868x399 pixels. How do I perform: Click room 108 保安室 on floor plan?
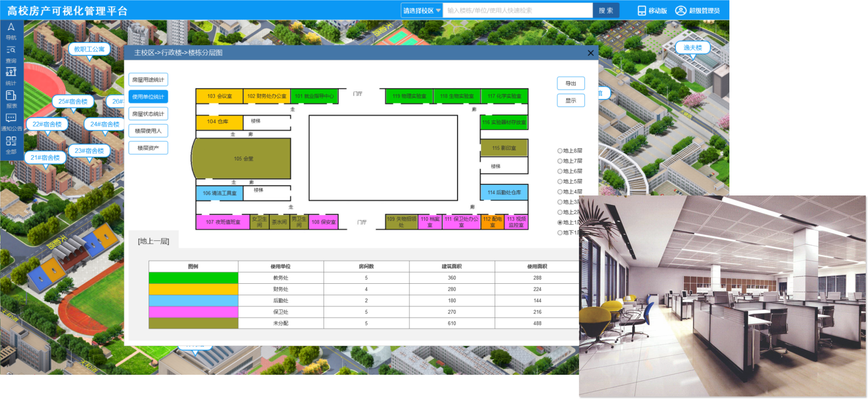point(323,222)
